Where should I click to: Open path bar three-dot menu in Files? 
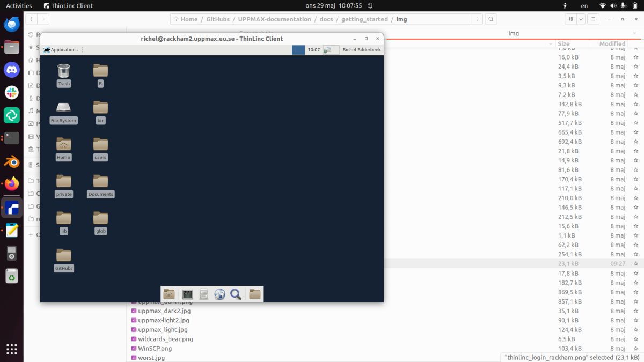(x=477, y=19)
